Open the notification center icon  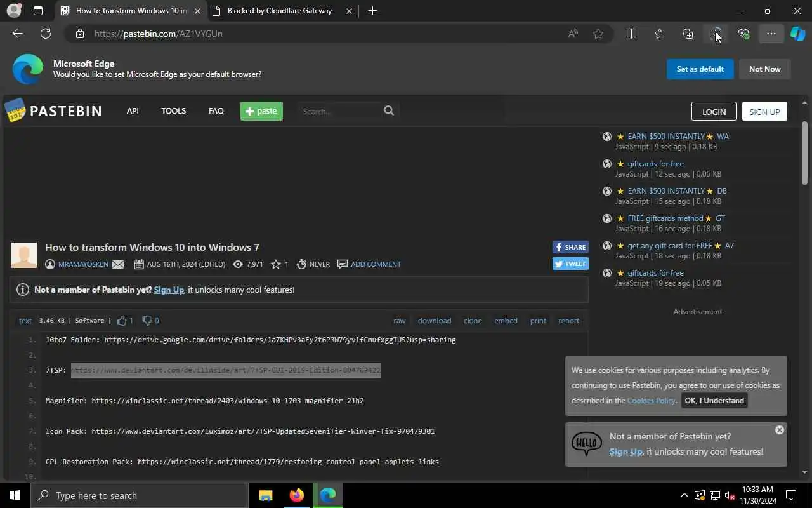[791, 495]
